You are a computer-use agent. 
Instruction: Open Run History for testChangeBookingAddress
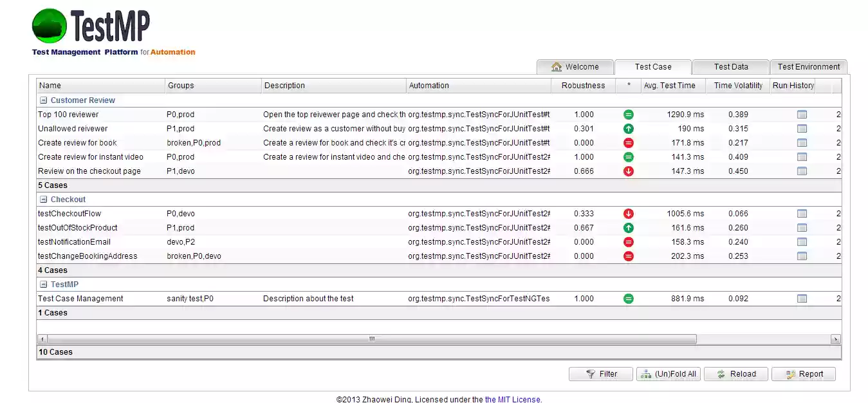point(802,256)
